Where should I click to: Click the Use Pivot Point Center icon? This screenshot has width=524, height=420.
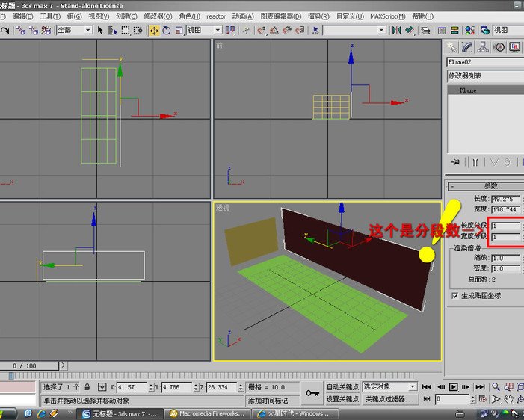pyautogui.click(x=230, y=31)
